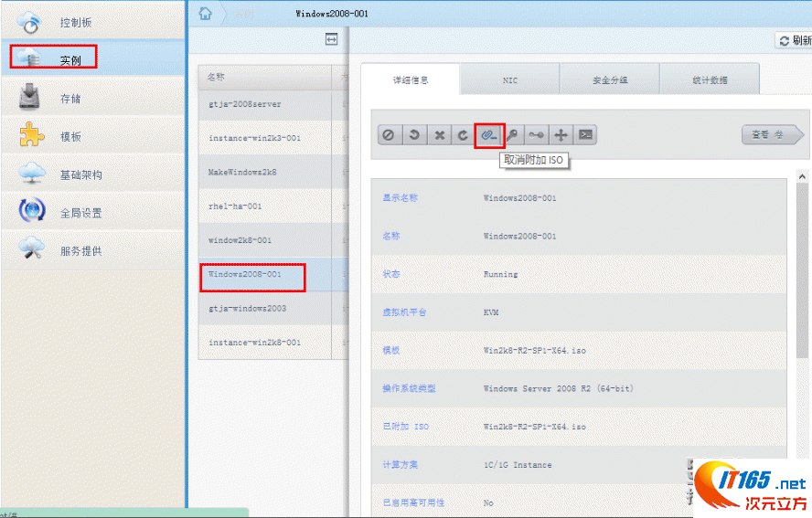
Task: Select instance-win2k8-001 row
Action: pos(273,343)
